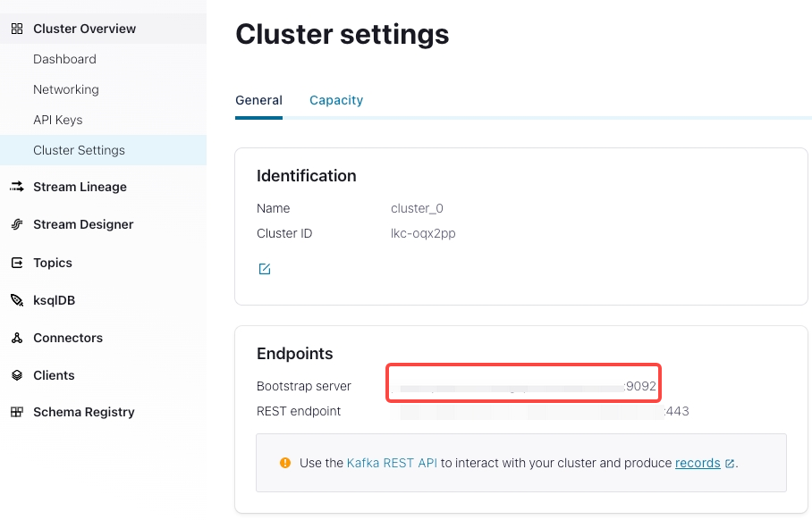
Task: Switch to the Capacity tab
Action: (336, 100)
